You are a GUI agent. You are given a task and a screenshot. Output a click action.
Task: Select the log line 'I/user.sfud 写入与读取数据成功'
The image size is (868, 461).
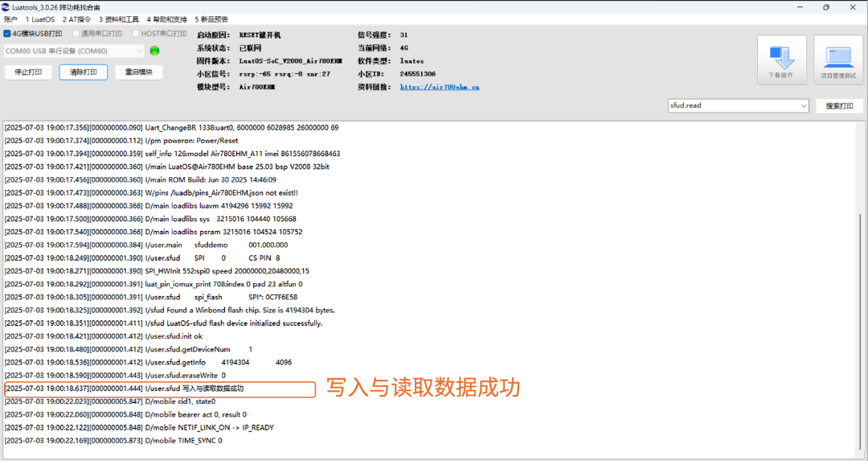124,389
